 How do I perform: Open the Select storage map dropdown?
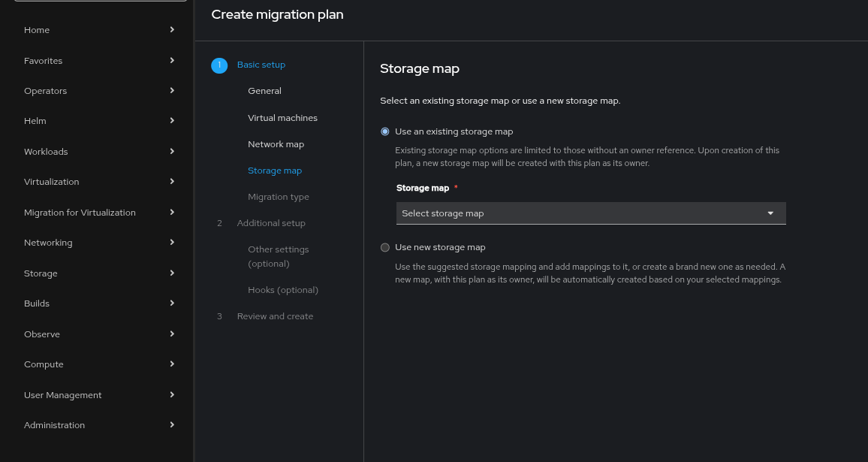590,213
